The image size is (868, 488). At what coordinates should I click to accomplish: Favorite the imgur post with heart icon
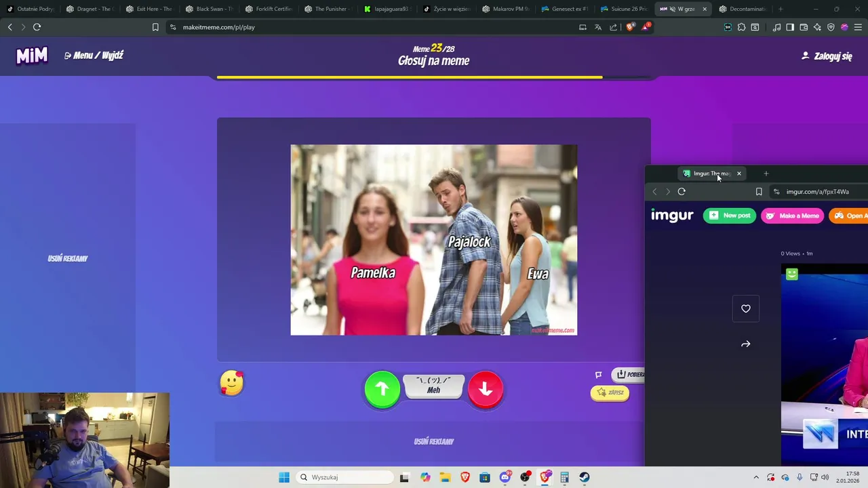tap(746, 308)
